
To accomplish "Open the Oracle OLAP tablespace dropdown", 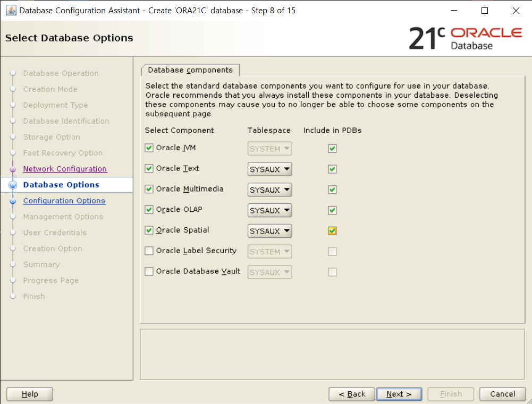I will (270, 210).
